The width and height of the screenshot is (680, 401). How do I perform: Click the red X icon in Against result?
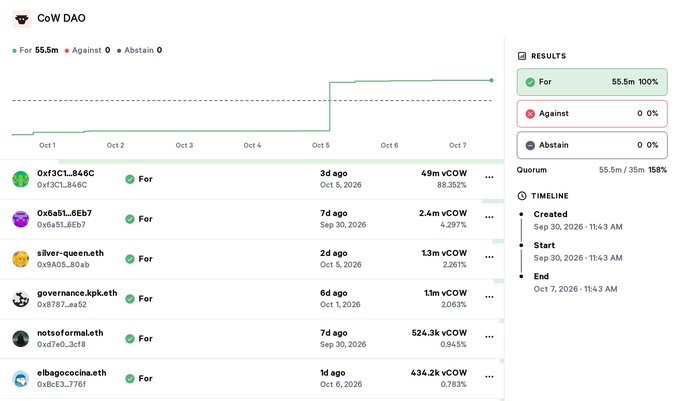pos(530,114)
